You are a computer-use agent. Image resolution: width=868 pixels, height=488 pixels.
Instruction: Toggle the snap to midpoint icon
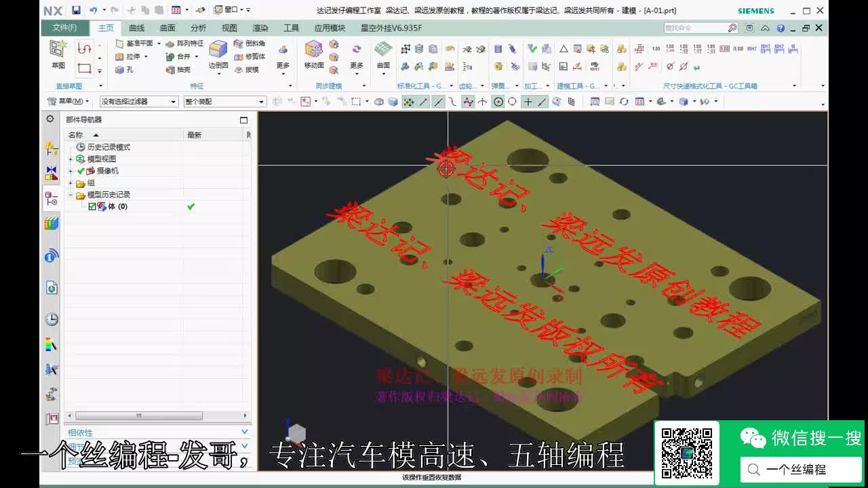pos(438,102)
